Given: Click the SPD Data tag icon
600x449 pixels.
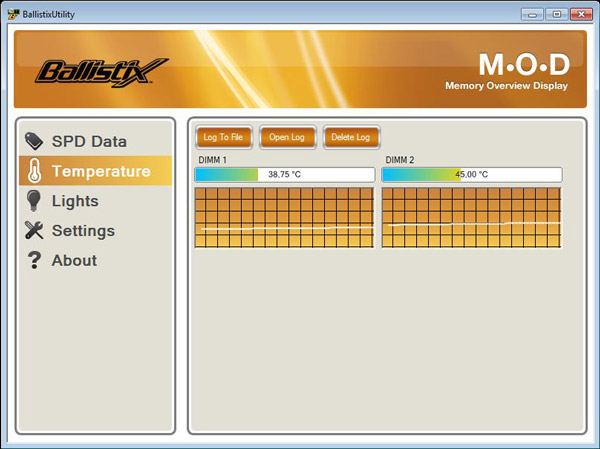Looking at the screenshot, I should click(34, 141).
